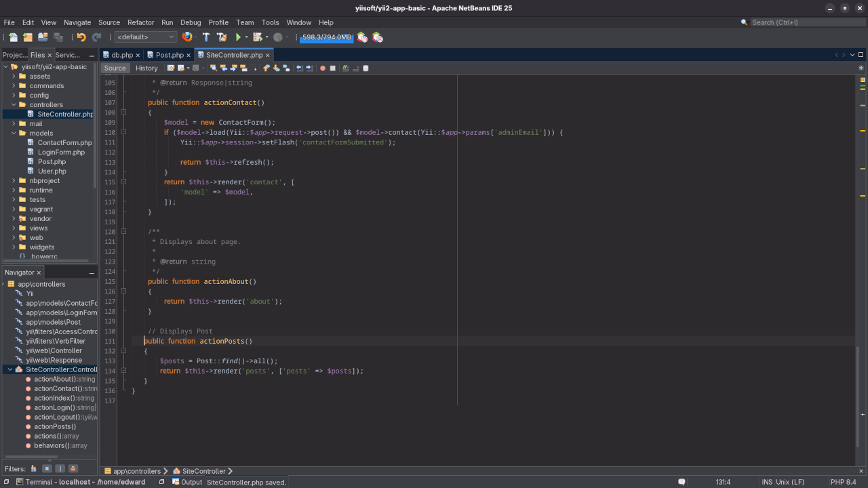Image resolution: width=868 pixels, height=488 pixels.
Task: Click the database icon in editor toolbar
Action: 366,68
